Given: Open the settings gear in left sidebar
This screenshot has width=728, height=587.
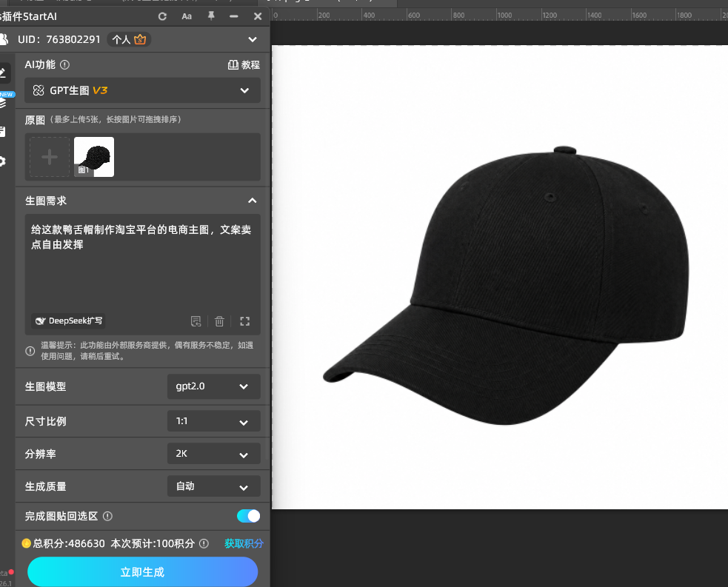Looking at the screenshot, I should (x=3, y=161).
